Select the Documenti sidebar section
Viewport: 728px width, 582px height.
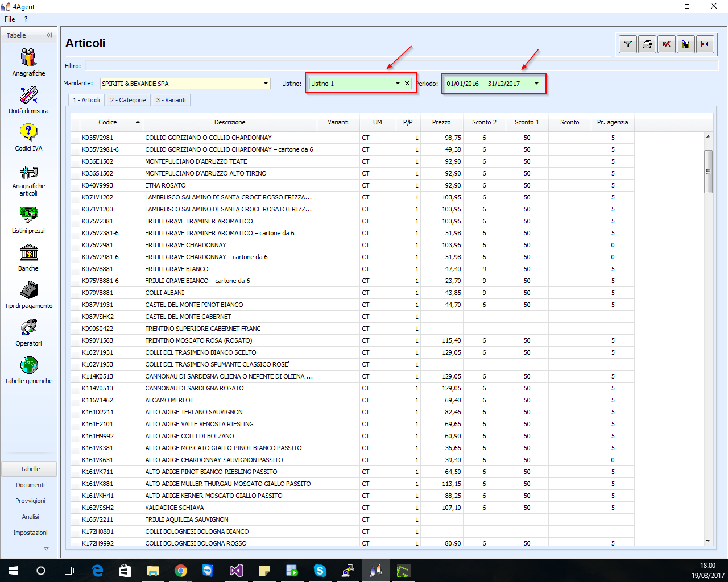(30, 485)
